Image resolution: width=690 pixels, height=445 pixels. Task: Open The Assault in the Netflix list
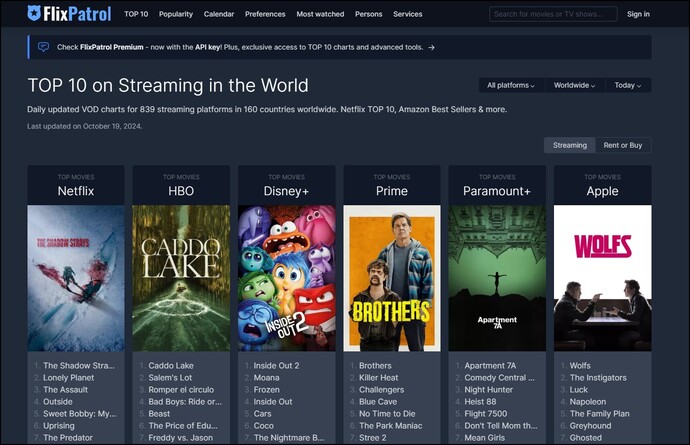[x=66, y=390]
